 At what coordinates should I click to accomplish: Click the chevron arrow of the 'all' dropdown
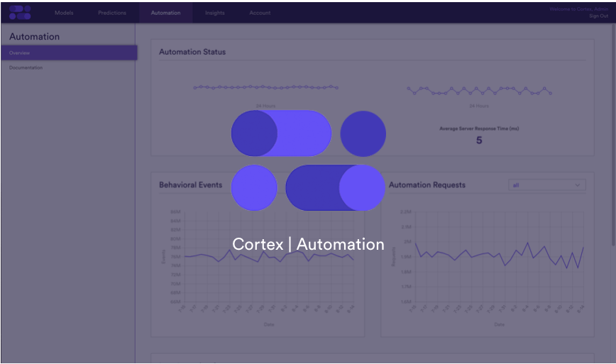coord(578,185)
